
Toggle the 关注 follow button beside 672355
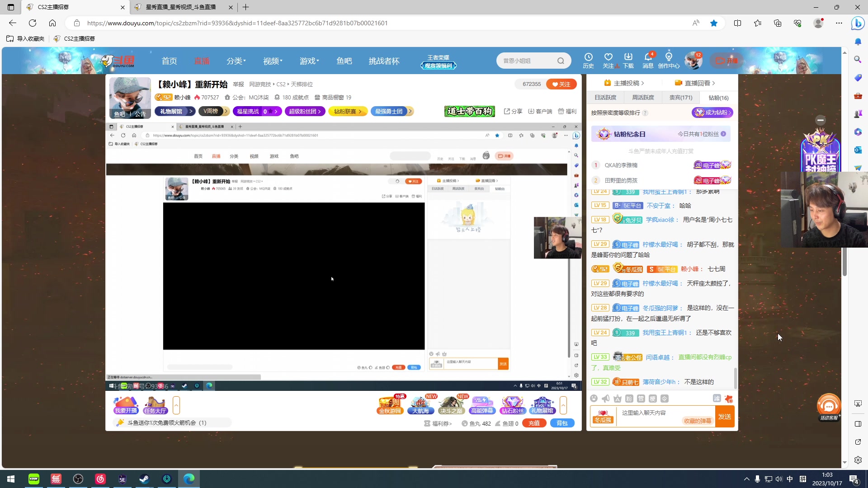561,84
